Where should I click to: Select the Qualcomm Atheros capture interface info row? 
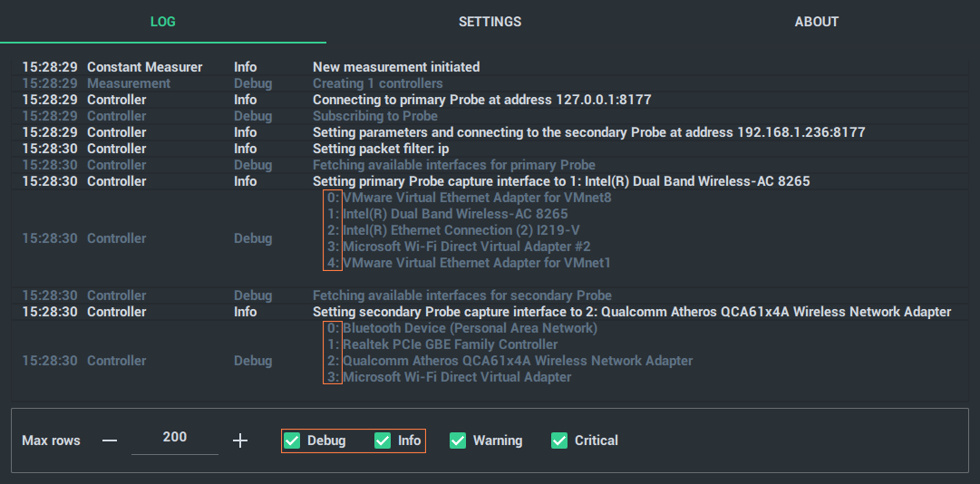tap(490, 312)
